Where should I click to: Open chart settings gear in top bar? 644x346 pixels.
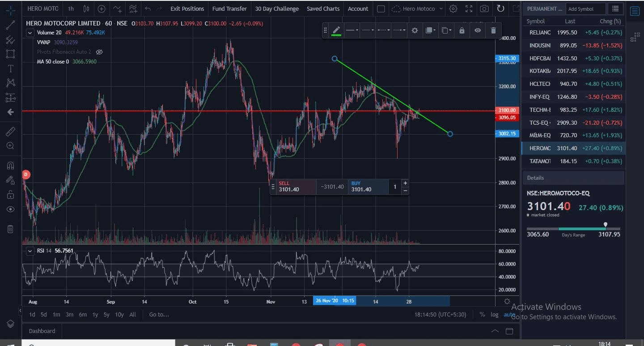(x=453, y=8)
